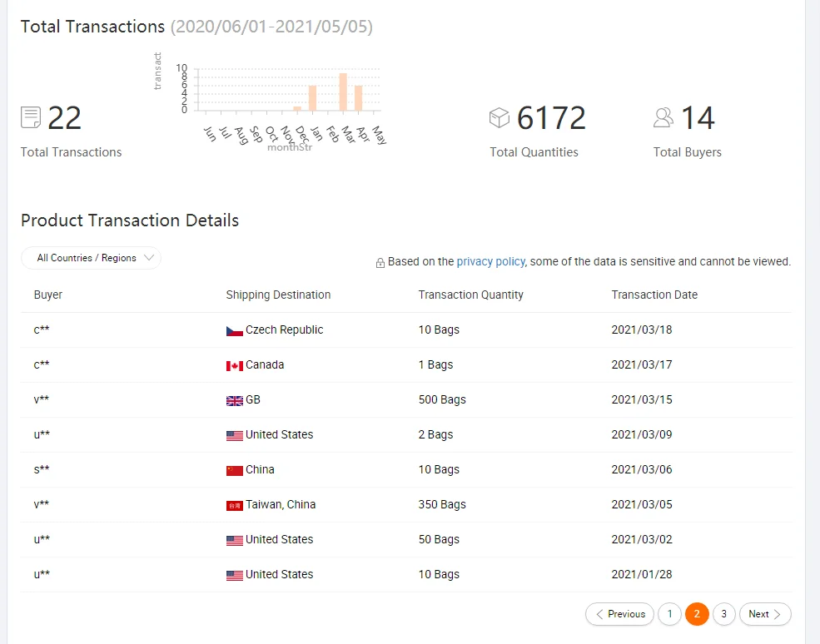Image resolution: width=820 pixels, height=644 pixels.
Task: Click the Canada flag icon
Action: click(x=235, y=365)
